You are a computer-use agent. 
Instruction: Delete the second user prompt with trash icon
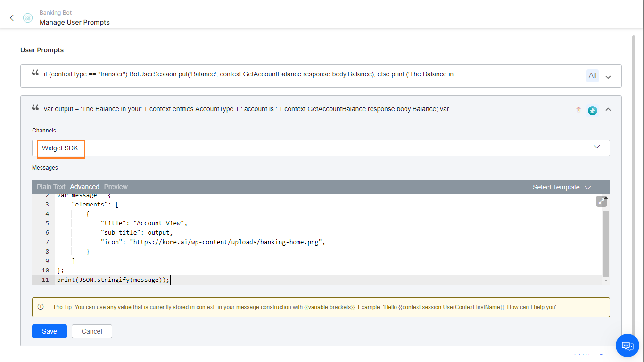pos(578,110)
